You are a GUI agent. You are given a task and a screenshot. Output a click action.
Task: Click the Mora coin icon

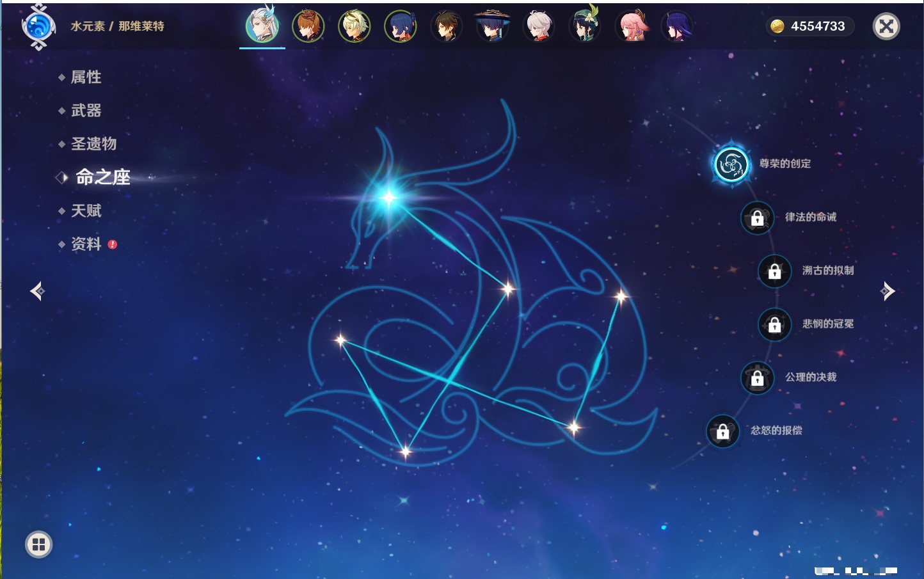[x=777, y=26]
